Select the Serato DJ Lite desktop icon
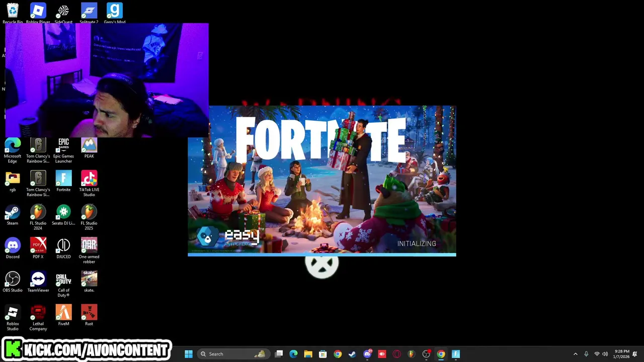 63,215
